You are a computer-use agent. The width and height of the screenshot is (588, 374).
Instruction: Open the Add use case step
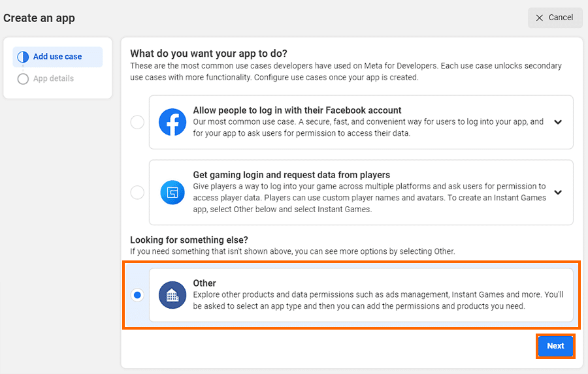(x=57, y=57)
